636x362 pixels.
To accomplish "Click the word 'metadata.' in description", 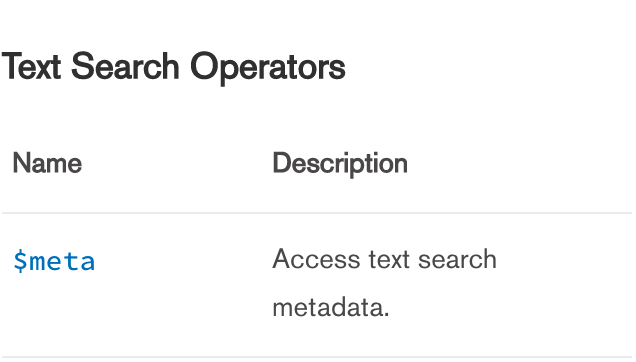I will 331,307.
